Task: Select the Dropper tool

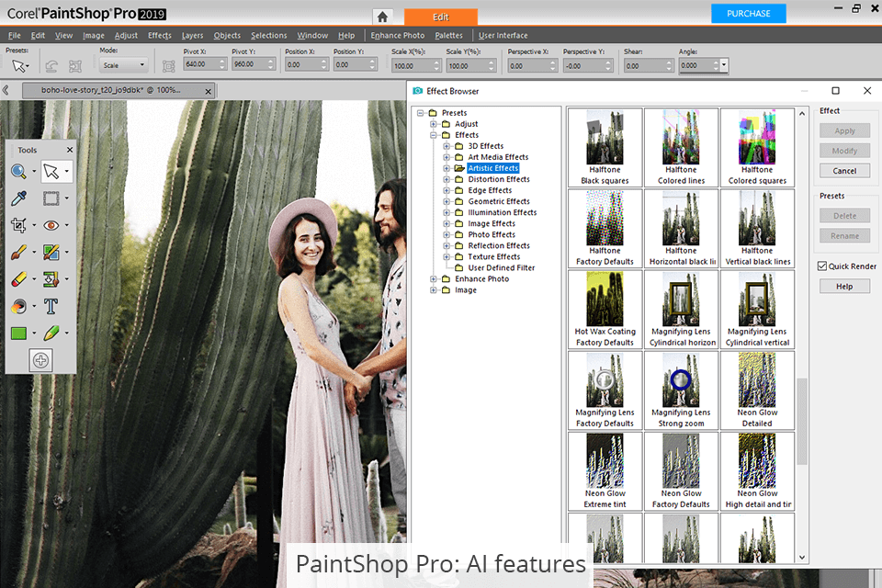Action: [18, 198]
